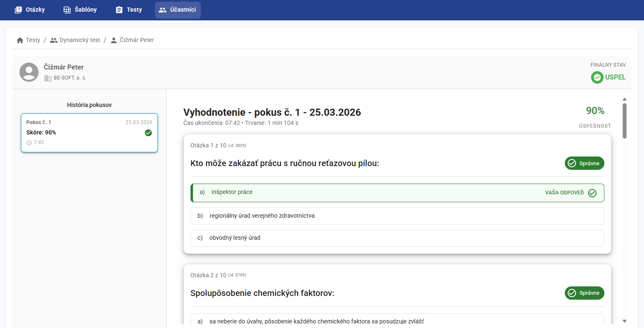Click the checkmark icon beside VAŠA ODPOVEĎ
644x328 pixels.
(x=592, y=193)
